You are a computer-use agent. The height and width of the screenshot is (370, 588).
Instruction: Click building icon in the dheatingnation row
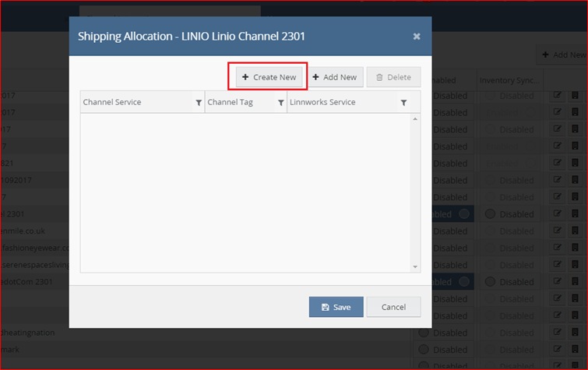click(575, 332)
